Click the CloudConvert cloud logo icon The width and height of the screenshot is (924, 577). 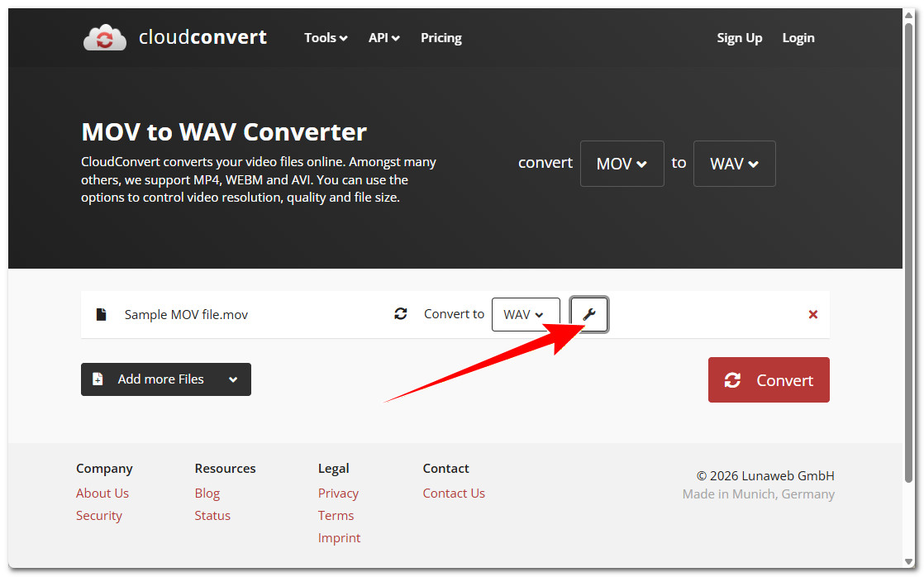pyautogui.click(x=105, y=38)
